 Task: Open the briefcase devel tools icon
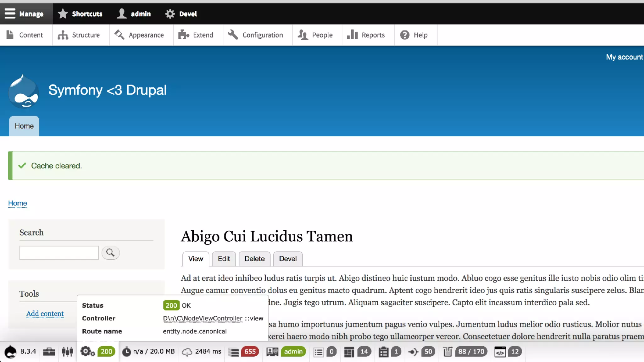coord(49,352)
